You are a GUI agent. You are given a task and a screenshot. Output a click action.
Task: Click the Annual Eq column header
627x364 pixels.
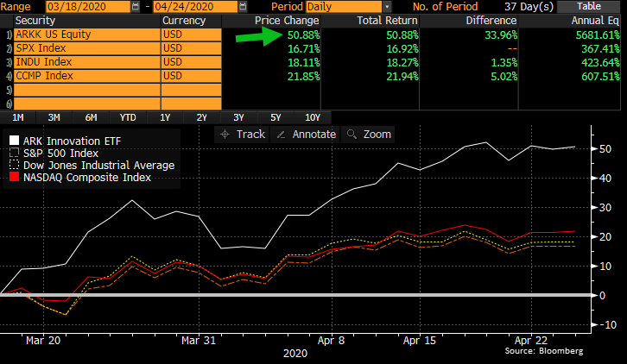click(595, 21)
